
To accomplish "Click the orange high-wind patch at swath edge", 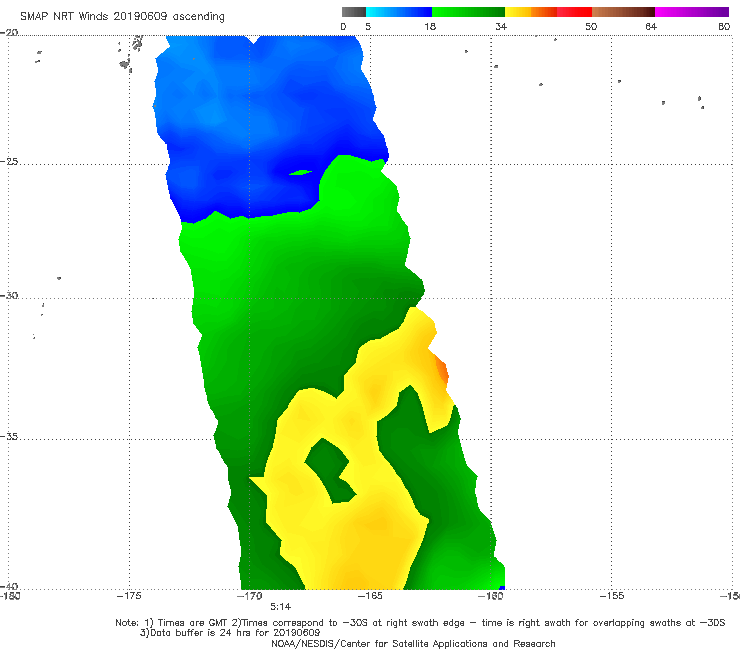I will coord(442,370).
